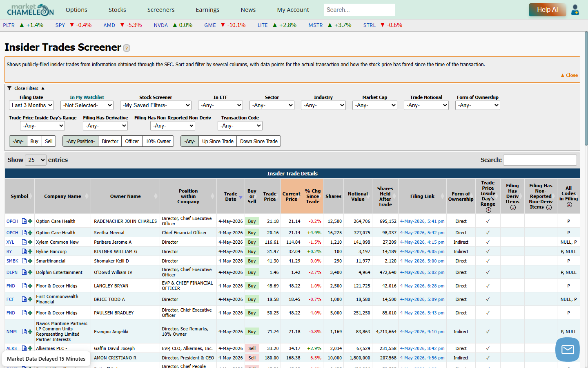588x368 pixels.
Task: Add FND LANGLEY BRYAN row to watchlist
Action: click(x=30, y=286)
